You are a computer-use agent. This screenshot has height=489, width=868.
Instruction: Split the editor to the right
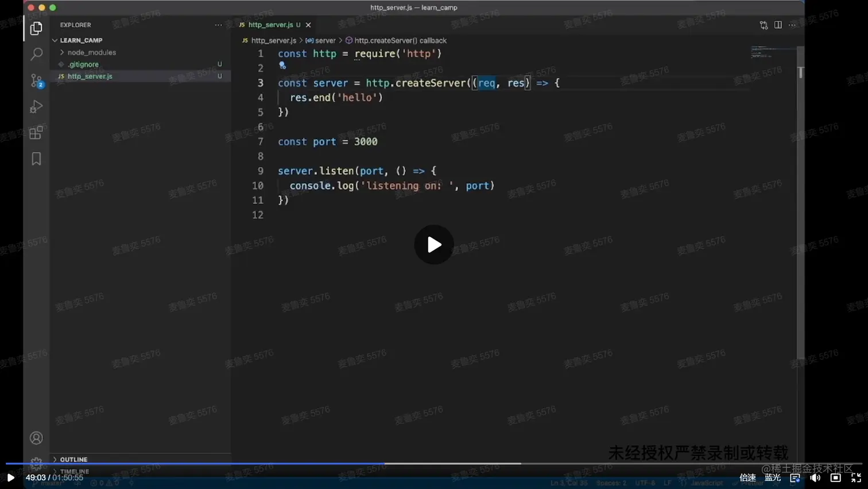778,25
